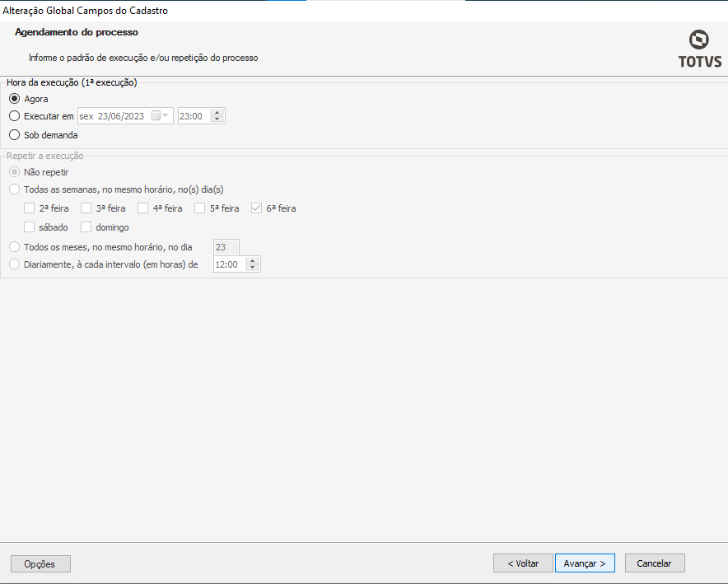Click the 12:00 interval hours field
The width and height of the screenshot is (728, 584).
229,264
